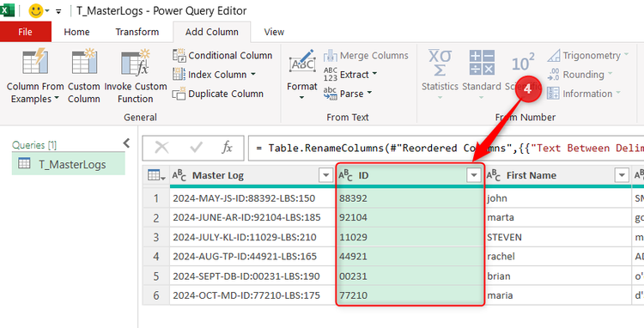Open Master Log column filter dropdown
This screenshot has width=644, height=328.
coord(325,176)
